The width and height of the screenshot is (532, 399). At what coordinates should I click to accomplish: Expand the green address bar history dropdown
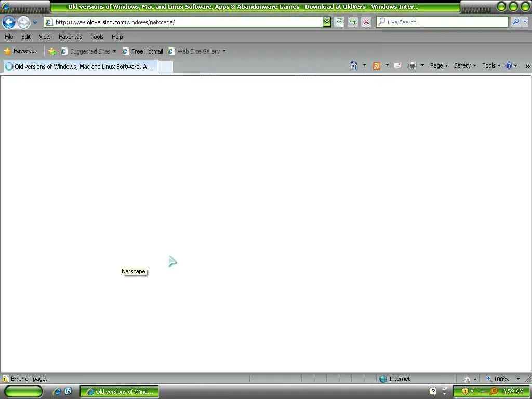[x=327, y=22]
